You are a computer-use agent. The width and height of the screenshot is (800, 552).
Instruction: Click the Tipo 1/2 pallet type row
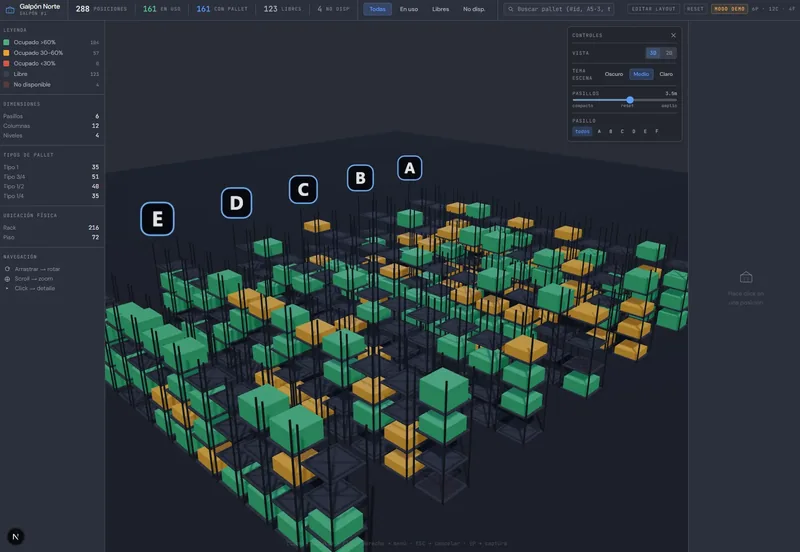pyautogui.click(x=51, y=186)
